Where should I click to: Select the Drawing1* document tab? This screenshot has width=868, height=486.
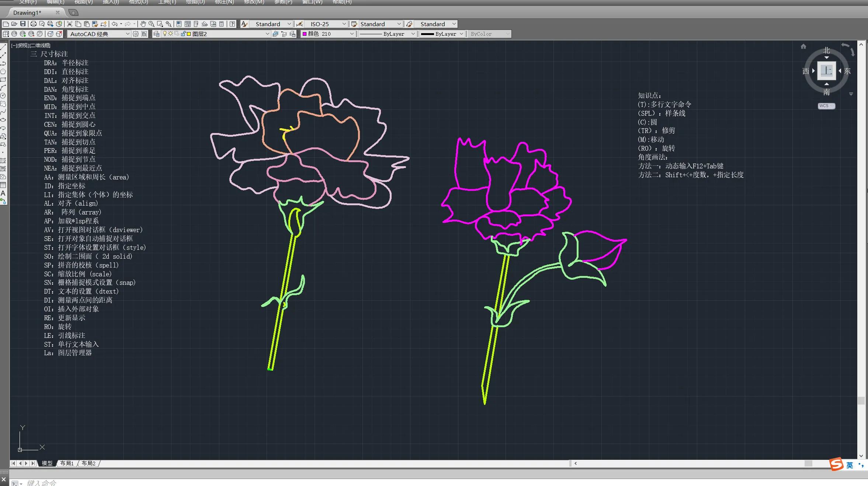point(28,13)
